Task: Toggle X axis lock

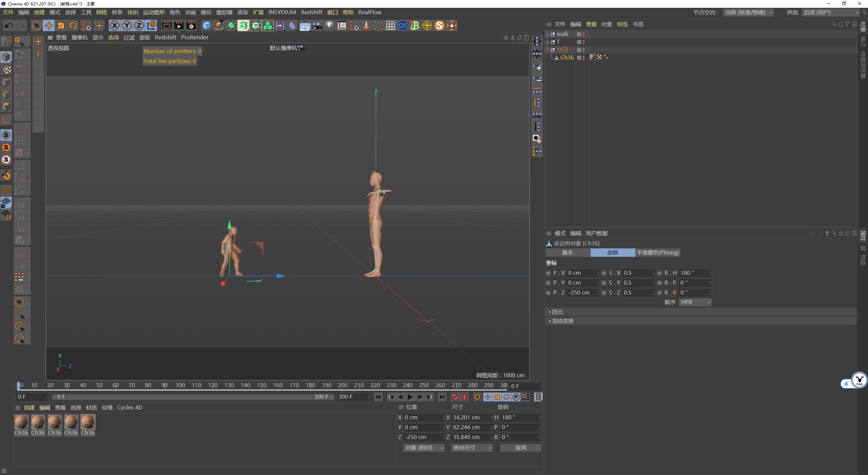Action: click(x=115, y=26)
